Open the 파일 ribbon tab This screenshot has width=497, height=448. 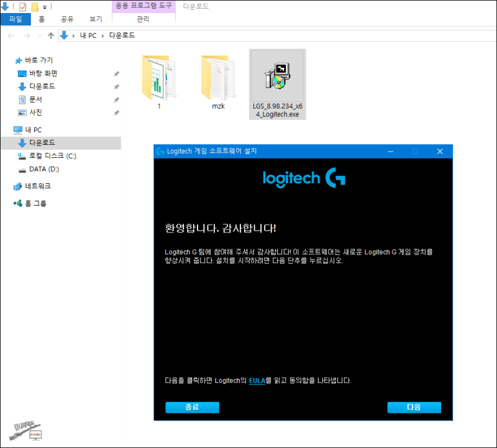click(x=16, y=19)
